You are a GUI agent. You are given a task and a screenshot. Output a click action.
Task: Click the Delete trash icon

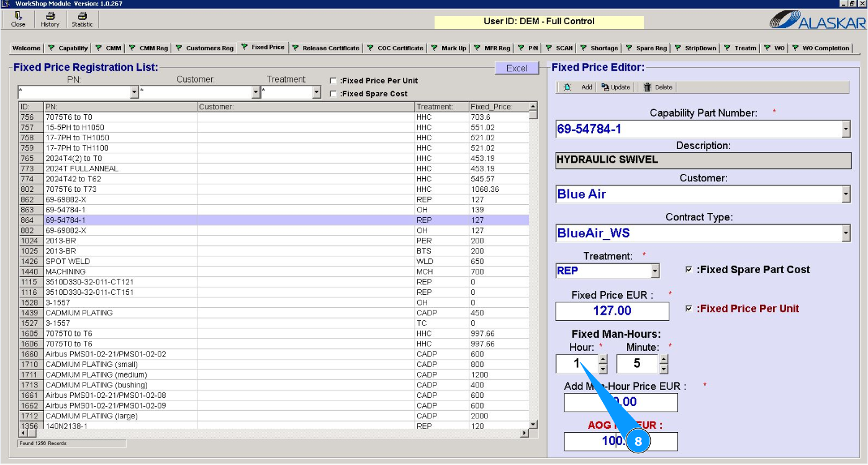pos(648,88)
